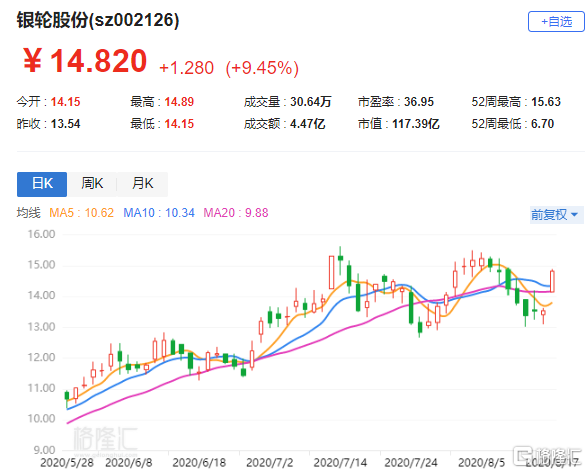
Task: Click the 2020/6/18 date axis label
Action: click(x=199, y=462)
